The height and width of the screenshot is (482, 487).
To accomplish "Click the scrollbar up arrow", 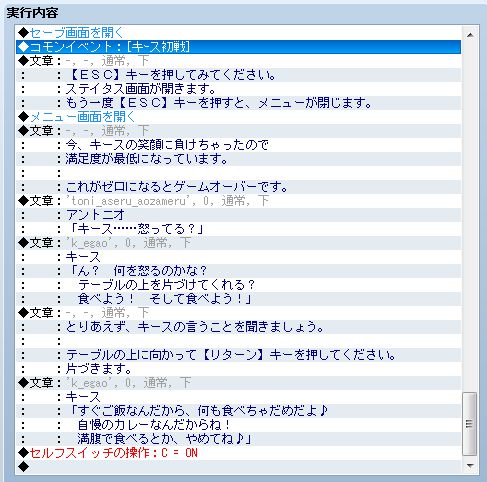I will tap(470, 35).
